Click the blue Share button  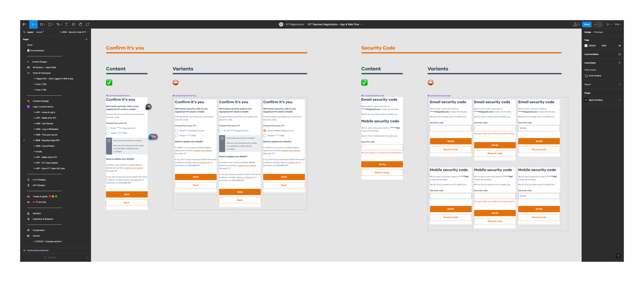(587, 24)
